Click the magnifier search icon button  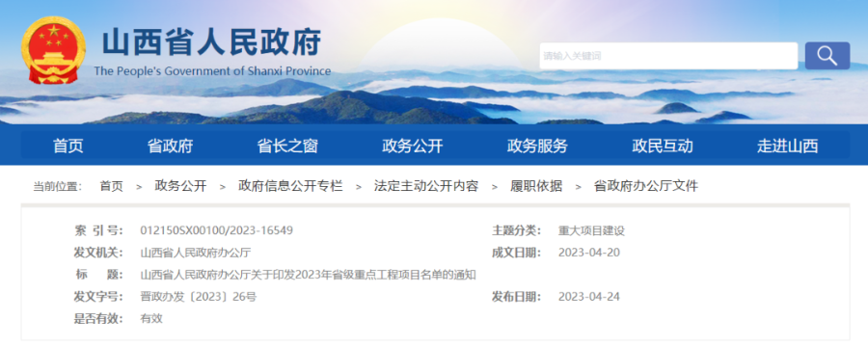(x=827, y=56)
